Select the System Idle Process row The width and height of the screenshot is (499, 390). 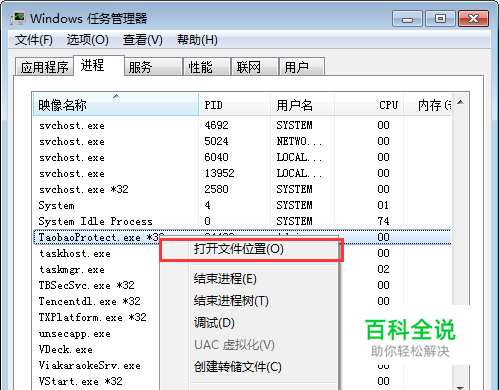click(242, 221)
